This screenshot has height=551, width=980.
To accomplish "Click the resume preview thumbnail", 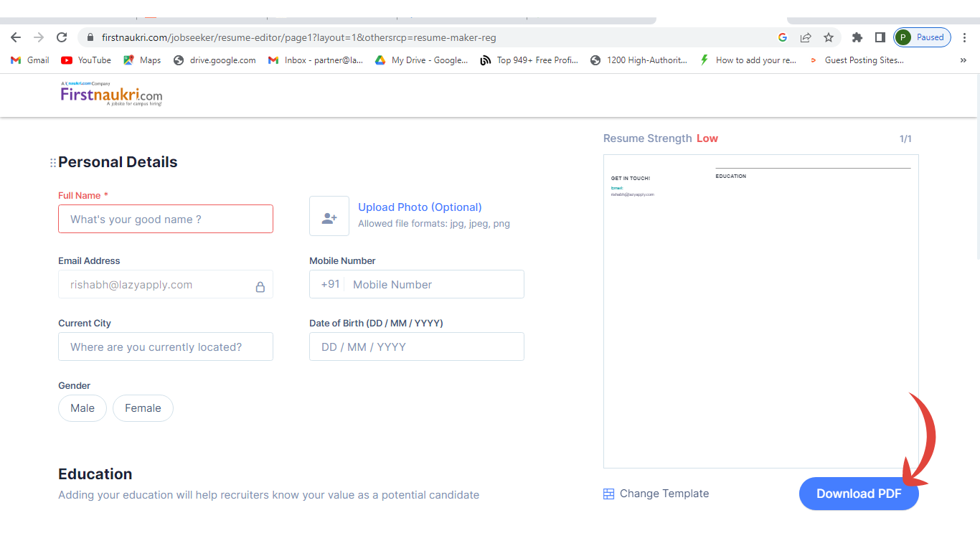I will click(x=760, y=311).
